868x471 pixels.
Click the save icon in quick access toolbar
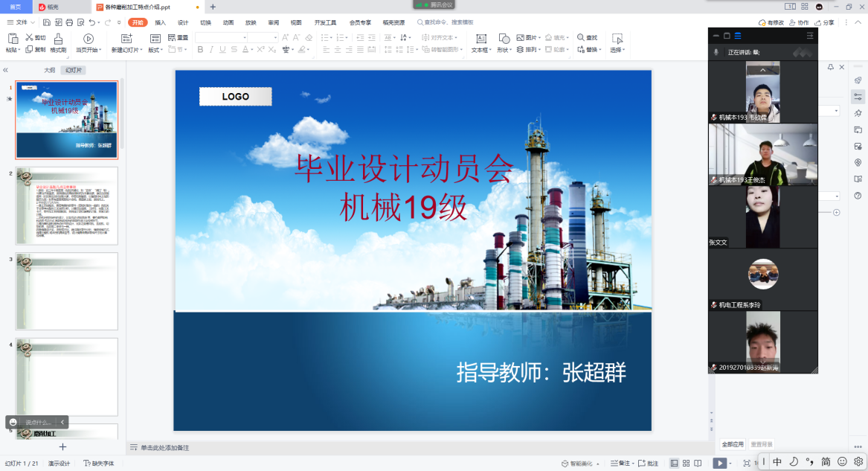tap(47, 22)
